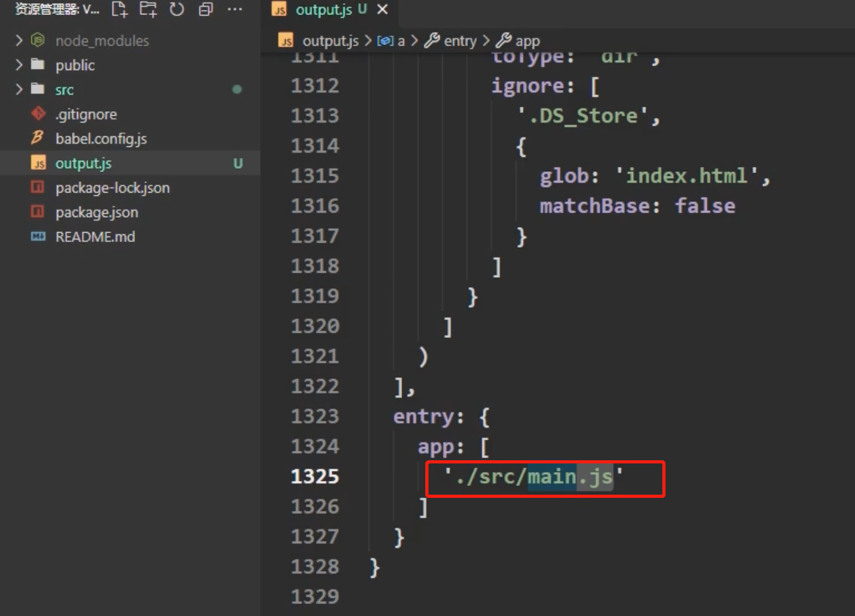Select the node_modules folder icon
Image resolution: width=855 pixels, height=616 pixels.
[38, 41]
